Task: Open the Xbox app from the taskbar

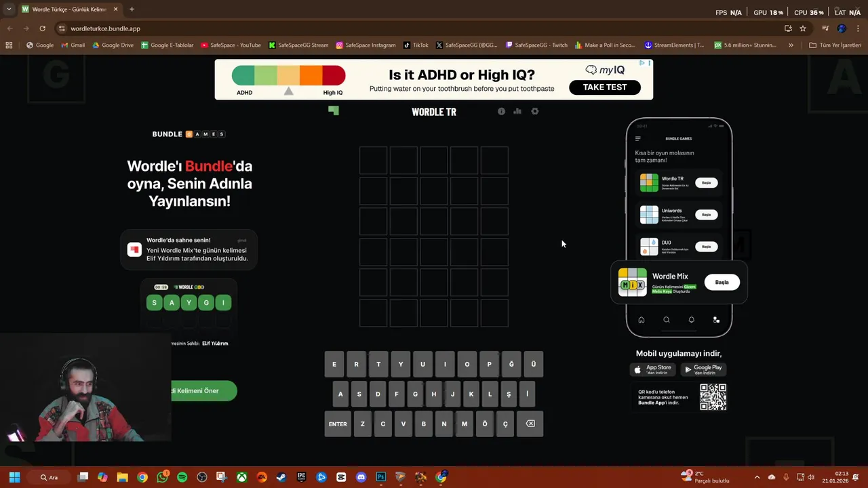Action: (x=241, y=477)
